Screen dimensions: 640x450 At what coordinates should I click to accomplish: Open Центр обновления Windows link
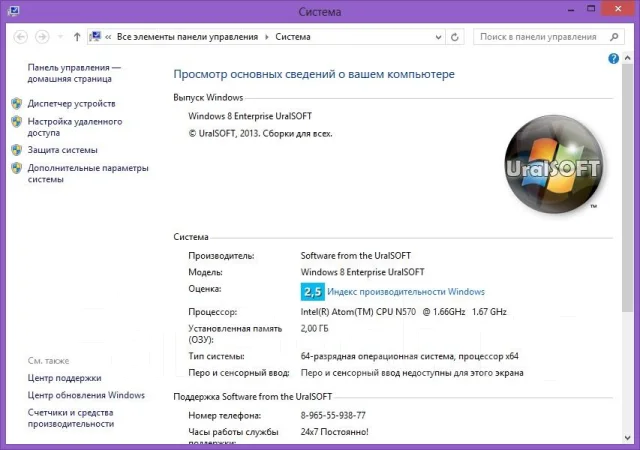pos(86,395)
